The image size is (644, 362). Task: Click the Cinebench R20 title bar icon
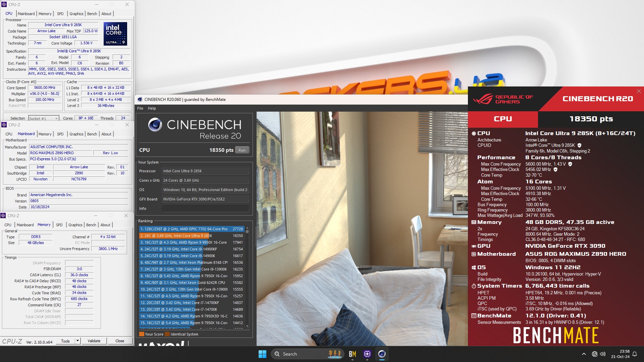[140, 100]
